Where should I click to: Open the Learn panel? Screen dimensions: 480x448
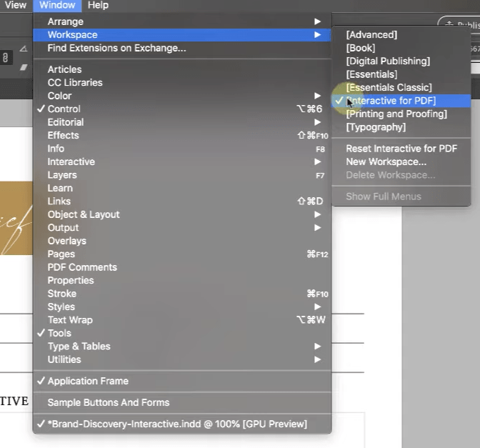coord(182,188)
